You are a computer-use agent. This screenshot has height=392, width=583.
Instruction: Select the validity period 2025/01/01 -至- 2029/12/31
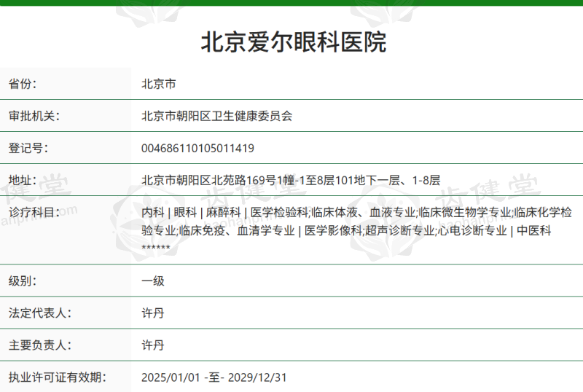(214, 377)
